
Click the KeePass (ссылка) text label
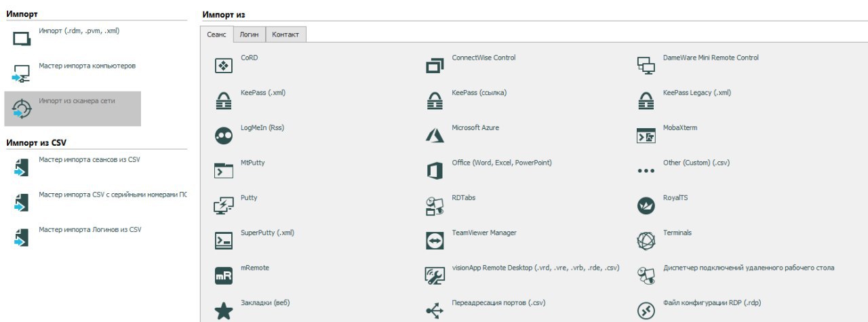(479, 93)
